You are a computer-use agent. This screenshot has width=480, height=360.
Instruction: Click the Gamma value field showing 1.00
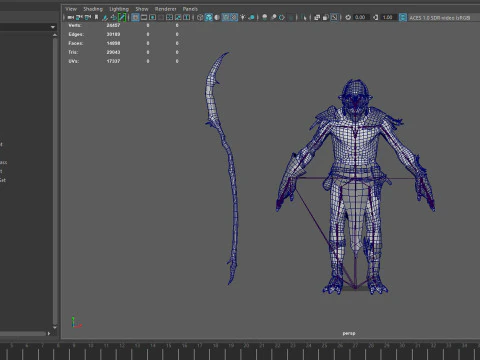pos(388,17)
